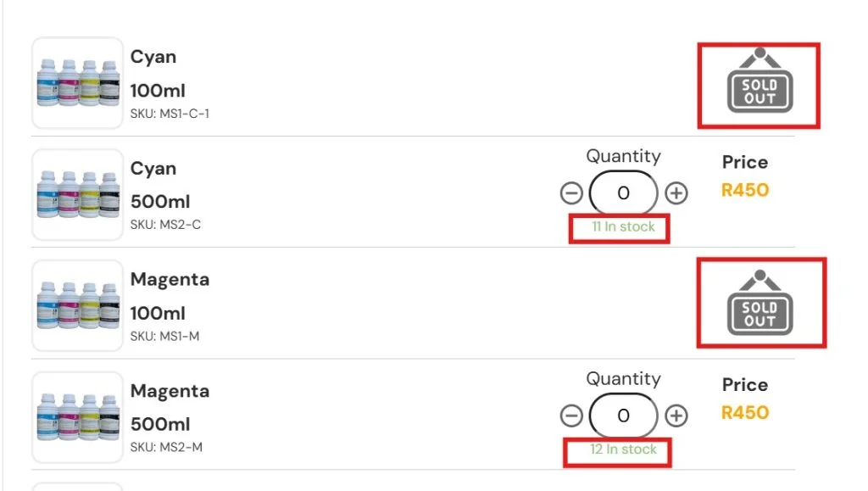Open the Cyan 100ml product thumbnail
This screenshot has height=491, width=868.
77,83
